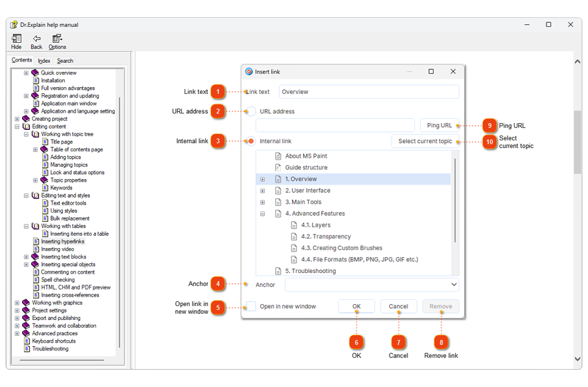The image size is (588, 387).
Task: Collapse the Editing content node
Action: coord(17,126)
